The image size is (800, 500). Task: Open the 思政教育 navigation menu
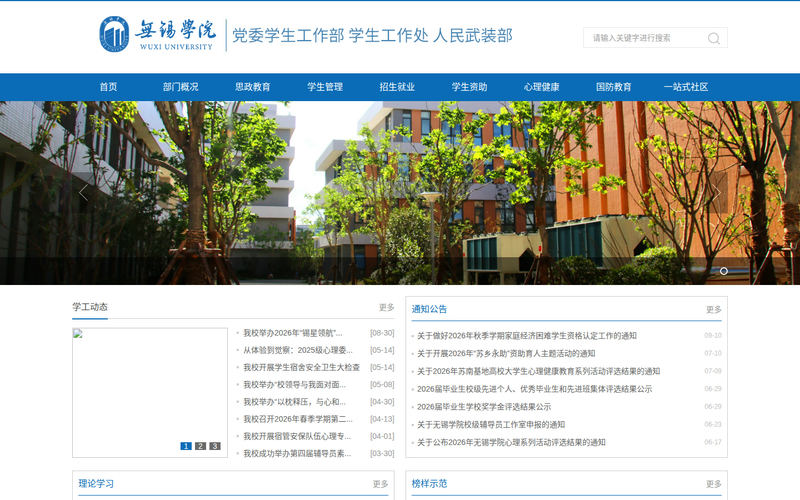[x=253, y=87]
